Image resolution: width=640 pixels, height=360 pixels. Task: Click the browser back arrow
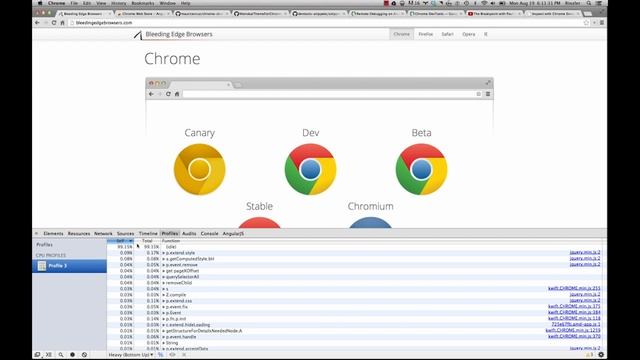38,23
